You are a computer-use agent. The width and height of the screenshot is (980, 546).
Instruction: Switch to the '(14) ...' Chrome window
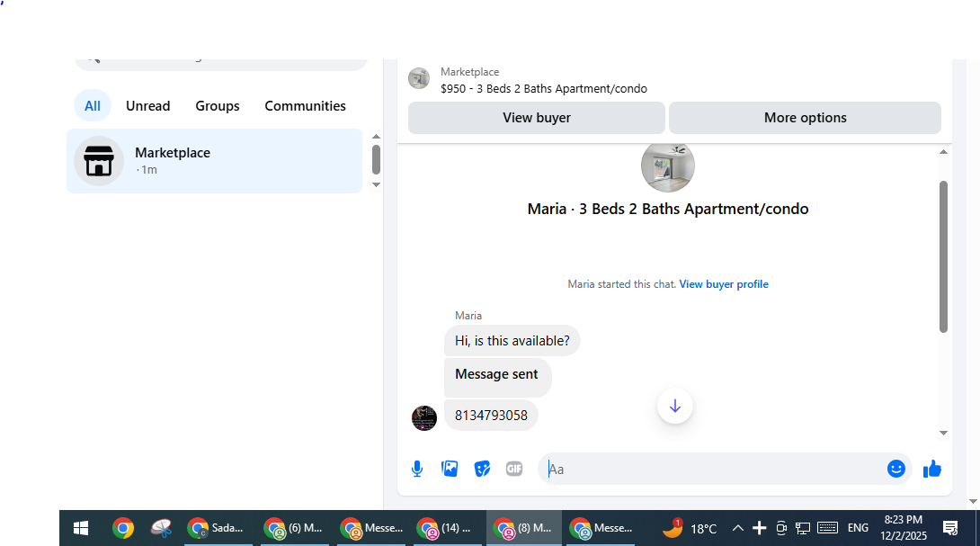[446, 529]
